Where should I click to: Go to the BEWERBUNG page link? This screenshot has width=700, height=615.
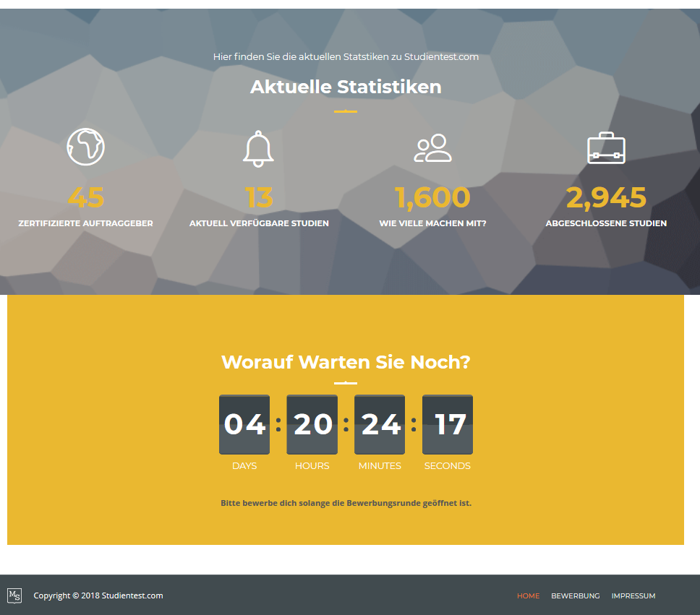click(x=576, y=595)
